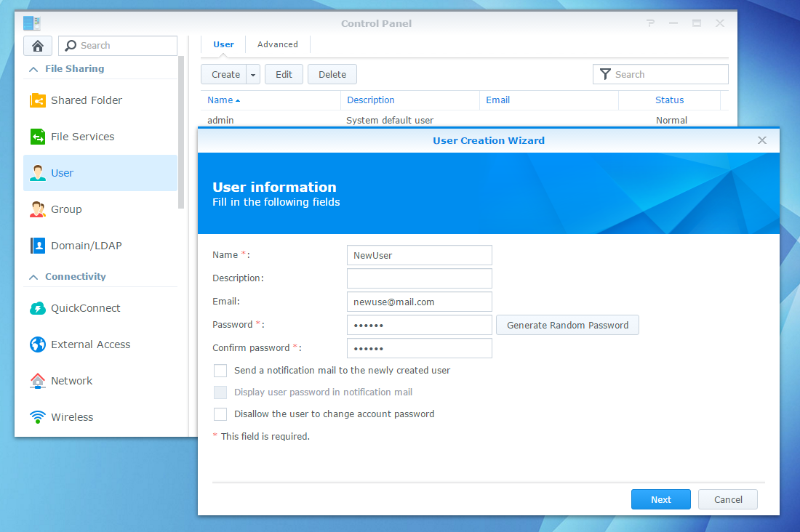Collapse the File Sharing section

33,69
